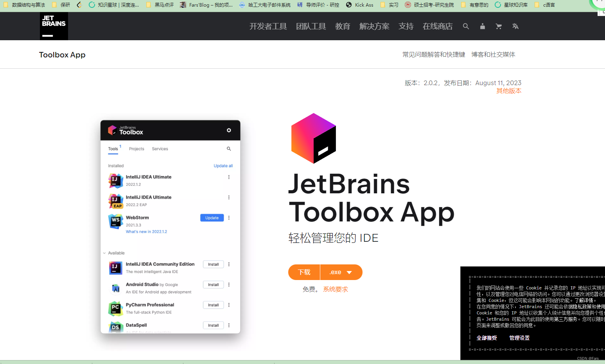Open more options for Android Studio
The width and height of the screenshot is (605, 364).
click(x=229, y=285)
